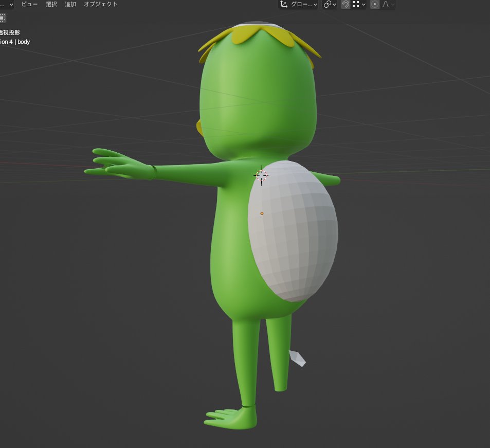490x448 pixels.
Task: Select the gray shell mesh
Action: click(x=294, y=231)
